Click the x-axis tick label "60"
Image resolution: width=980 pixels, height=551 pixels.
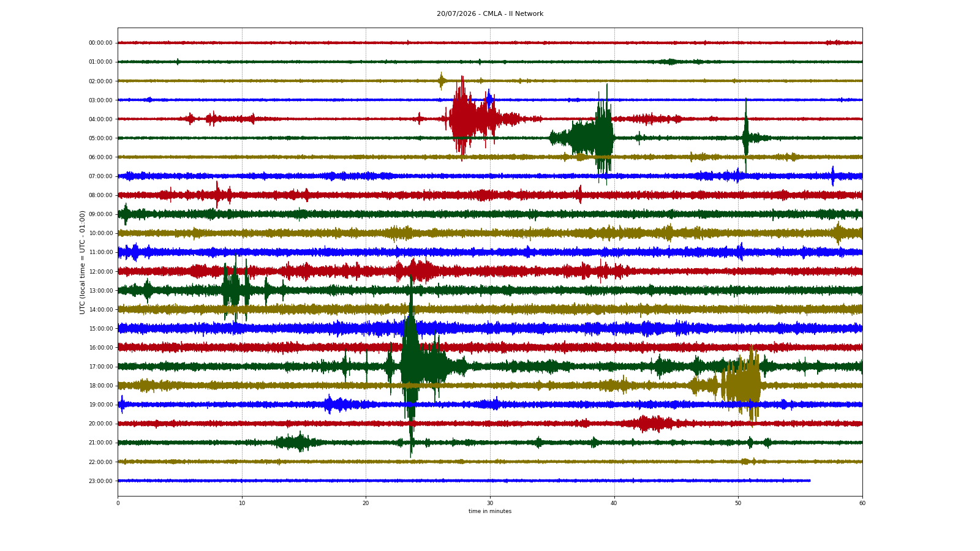click(862, 503)
